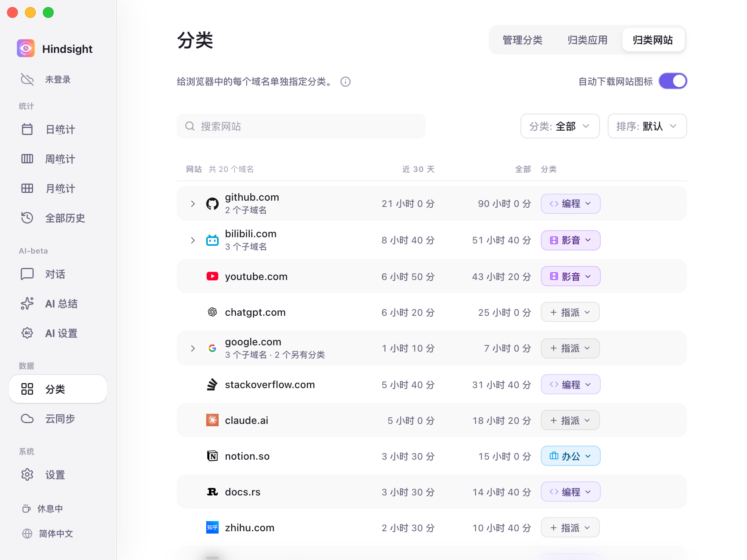Screen dimensions: 747x560
Task: Click the Hindsight app logo icon
Action: (x=26, y=49)
